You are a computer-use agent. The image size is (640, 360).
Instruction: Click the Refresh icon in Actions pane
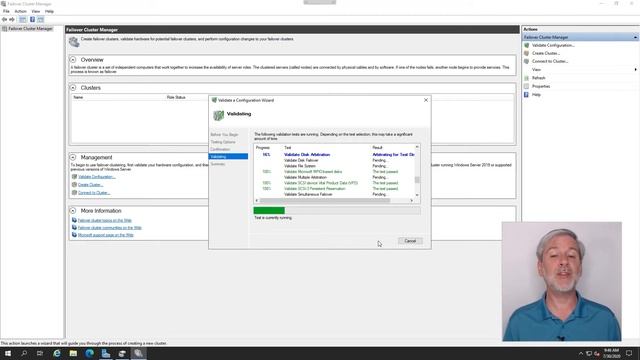[x=527, y=78]
